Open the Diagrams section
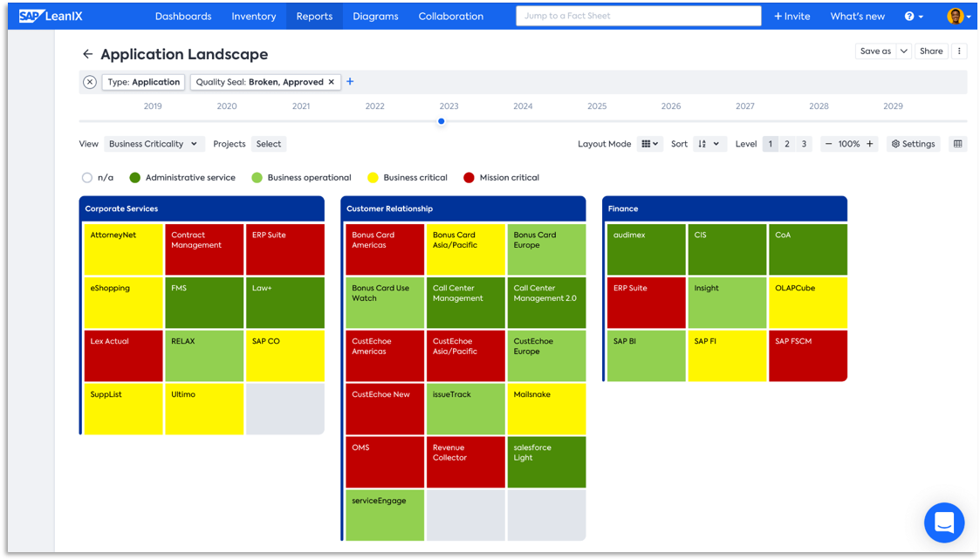Screen dimensions: 980x560 375,16
